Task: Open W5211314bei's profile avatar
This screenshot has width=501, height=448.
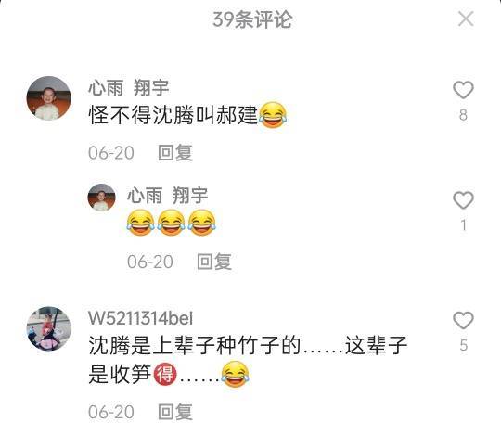Action: (48, 328)
